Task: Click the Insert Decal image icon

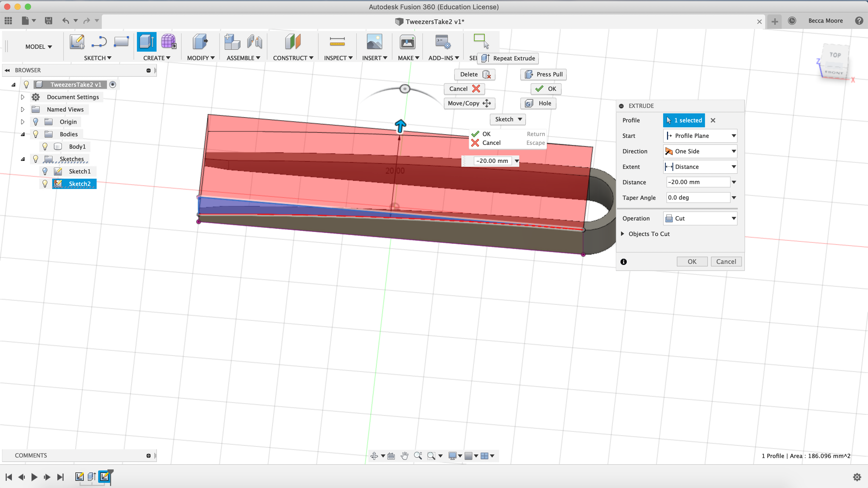Action: (x=374, y=42)
